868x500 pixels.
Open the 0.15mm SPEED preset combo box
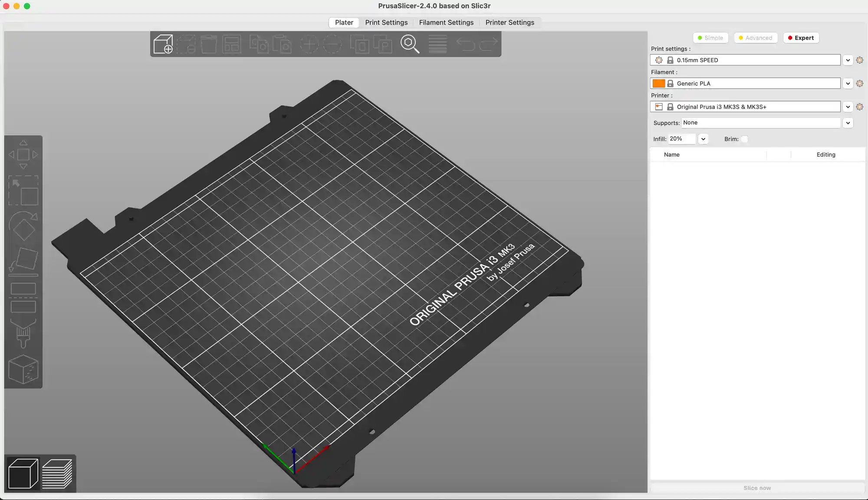[745, 60]
